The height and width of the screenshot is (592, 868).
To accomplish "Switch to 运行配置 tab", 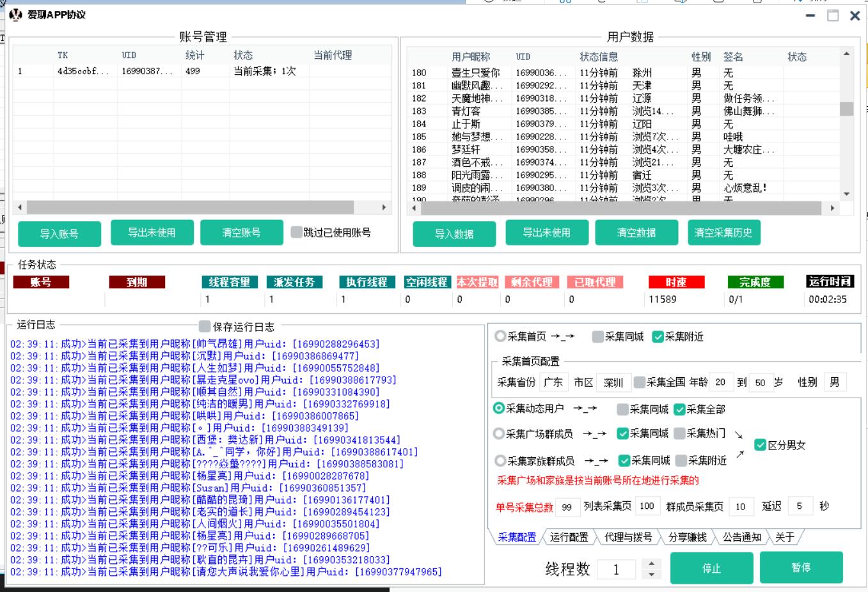I will 569,537.
